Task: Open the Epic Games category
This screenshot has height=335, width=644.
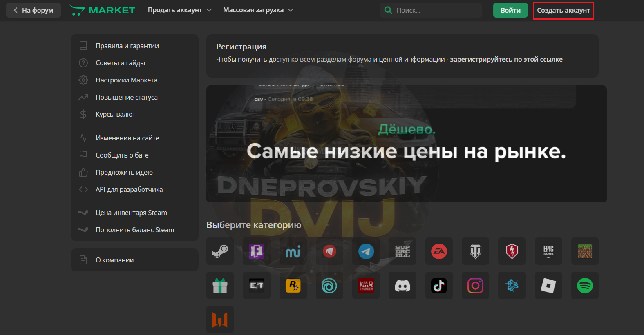Action: (548, 251)
